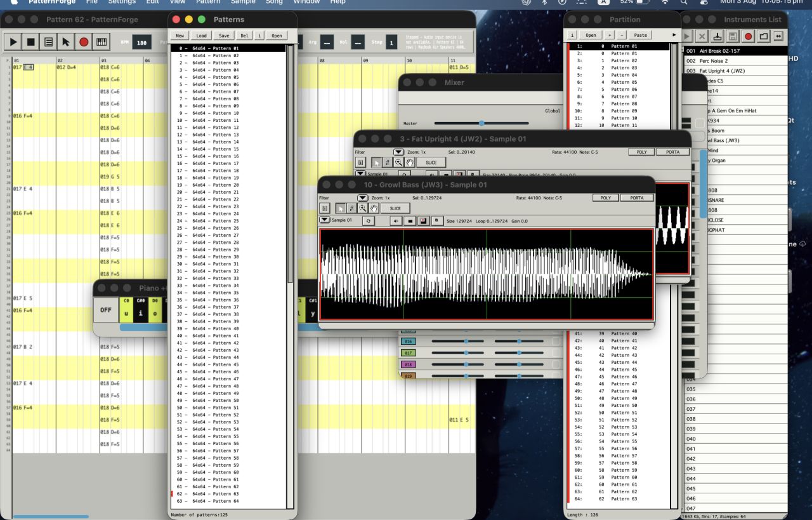Click Save in the Patterns window
Screen dimensions: 812x520
[223, 36]
